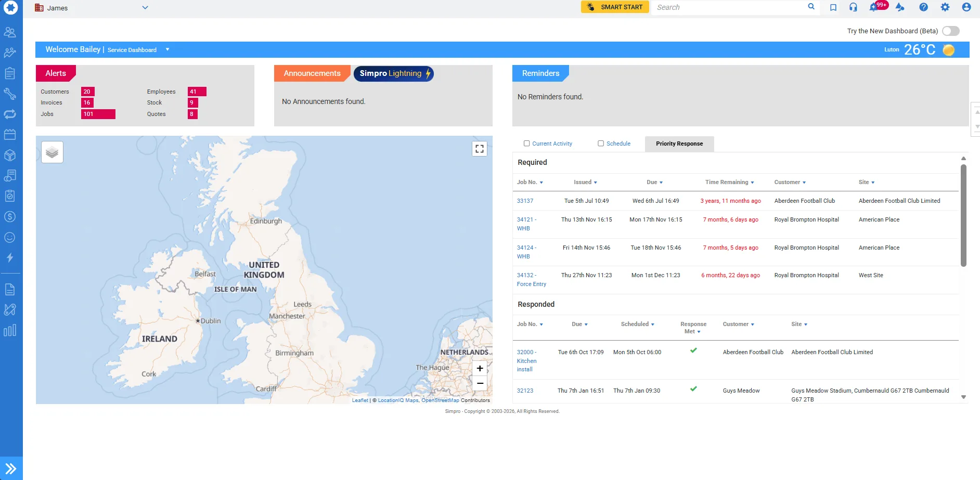Toggle map fullscreen view
The width and height of the screenshot is (980, 480).
480,149
